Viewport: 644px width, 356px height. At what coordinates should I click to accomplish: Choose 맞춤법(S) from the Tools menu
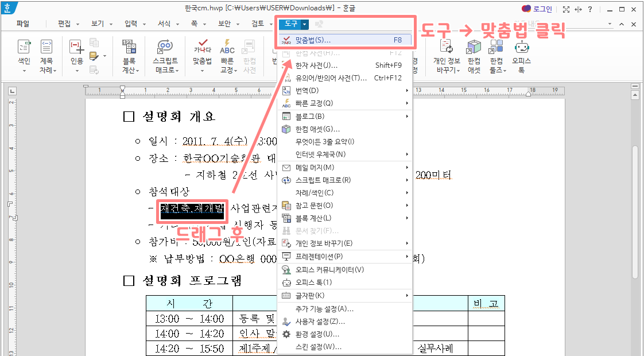(x=321, y=39)
